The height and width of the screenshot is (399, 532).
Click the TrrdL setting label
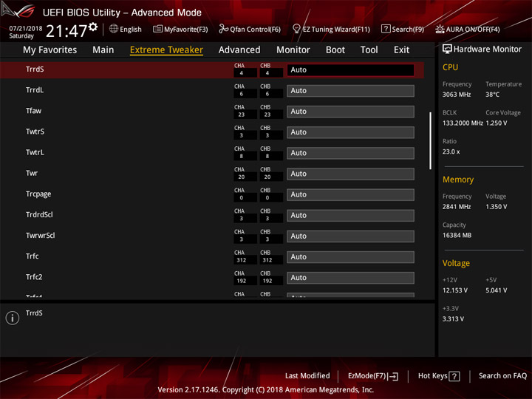pyautogui.click(x=35, y=90)
